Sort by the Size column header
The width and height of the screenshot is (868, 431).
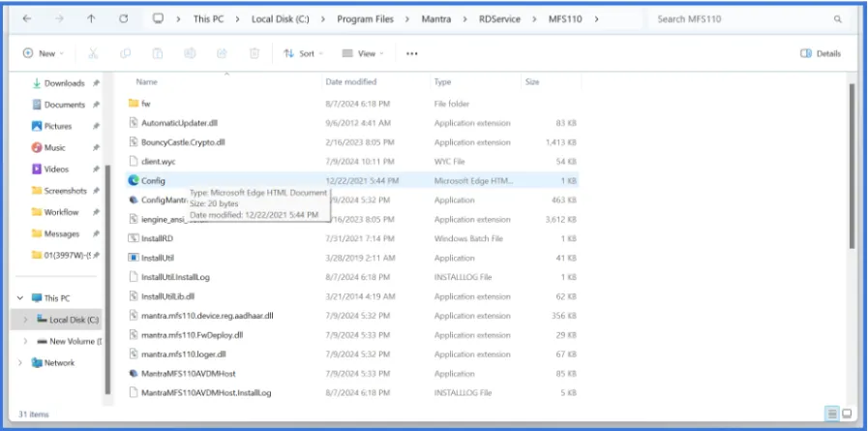pos(532,82)
